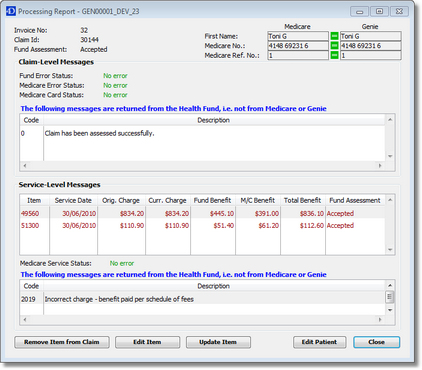422x370 pixels.
Task: Click the Medicare First Name field
Action: 298,36
